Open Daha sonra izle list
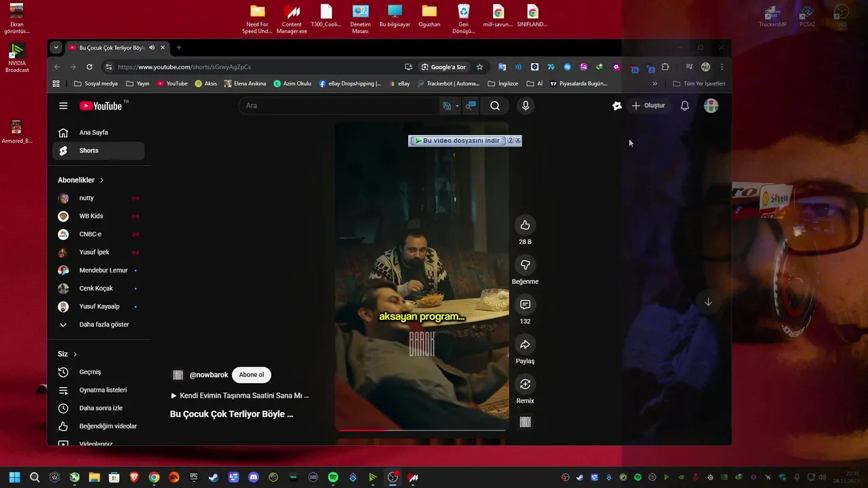The height and width of the screenshot is (488, 868). (98, 408)
